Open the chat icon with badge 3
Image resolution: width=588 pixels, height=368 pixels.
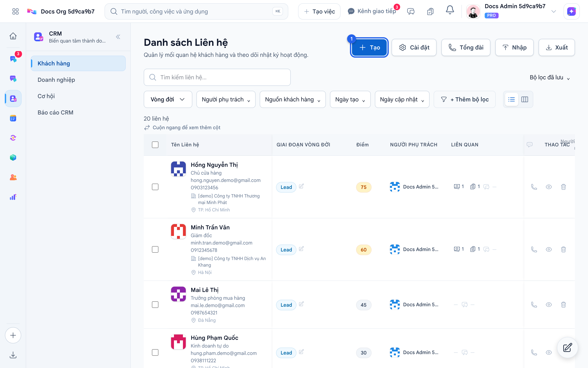(x=13, y=59)
